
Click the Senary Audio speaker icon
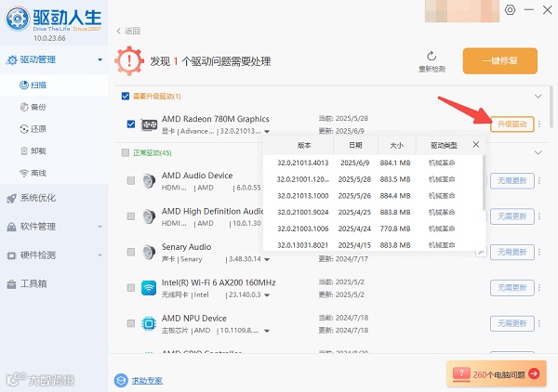[149, 252]
